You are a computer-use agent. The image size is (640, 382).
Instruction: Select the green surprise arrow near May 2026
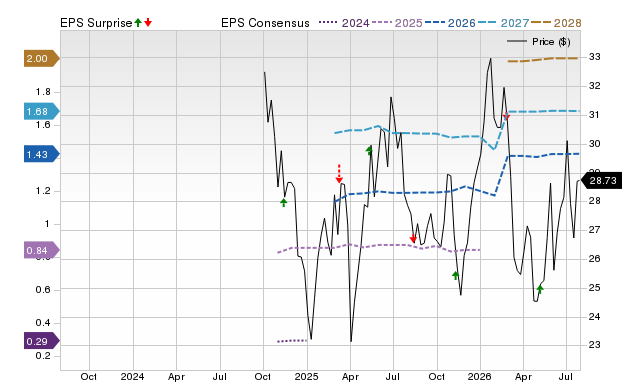point(540,289)
